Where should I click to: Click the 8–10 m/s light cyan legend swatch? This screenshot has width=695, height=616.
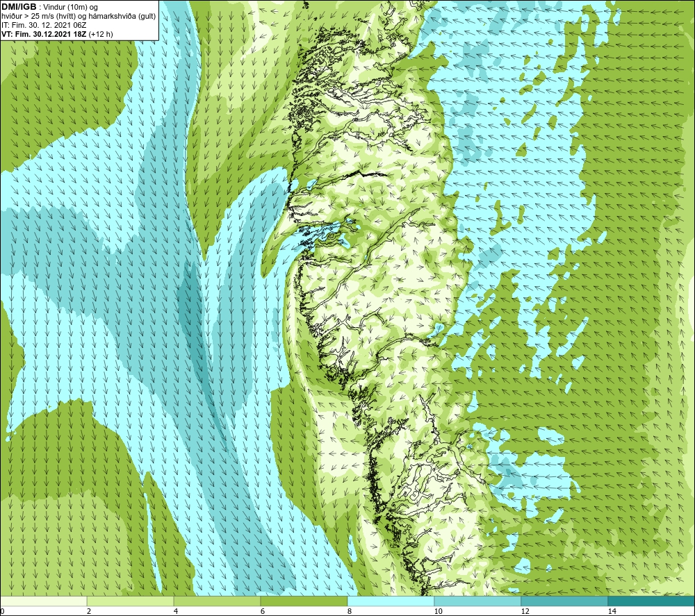391,601
